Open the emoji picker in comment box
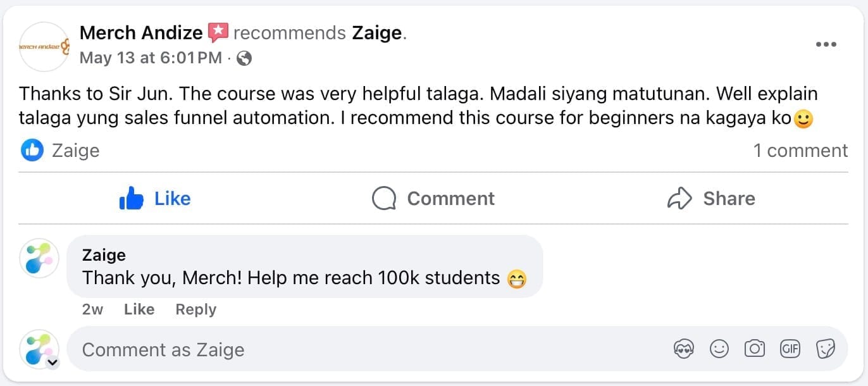868x386 pixels. [719, 349]
